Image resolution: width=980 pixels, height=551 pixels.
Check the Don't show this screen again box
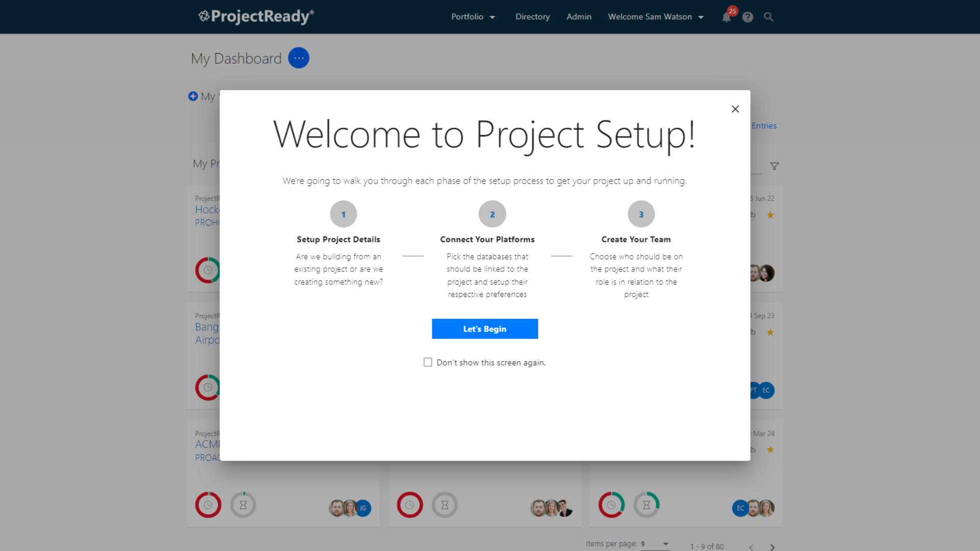point(428,362)
